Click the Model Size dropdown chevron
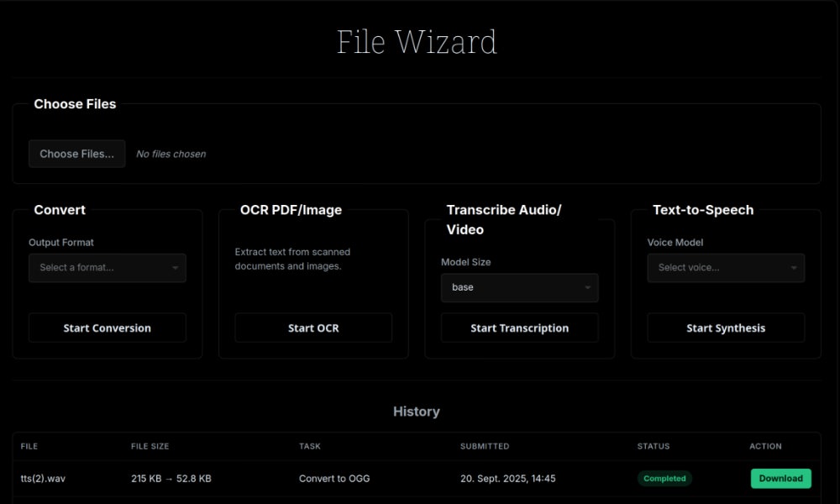Screen dimensions: 840x504 click(588, 287)
